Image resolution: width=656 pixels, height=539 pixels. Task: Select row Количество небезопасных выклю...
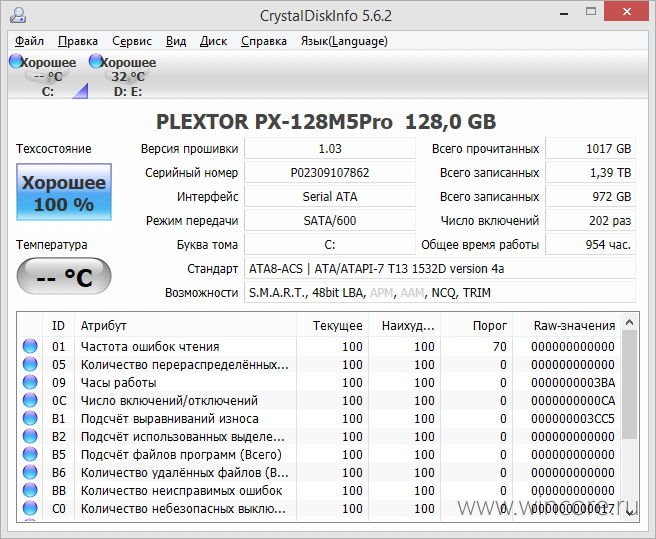320,508
